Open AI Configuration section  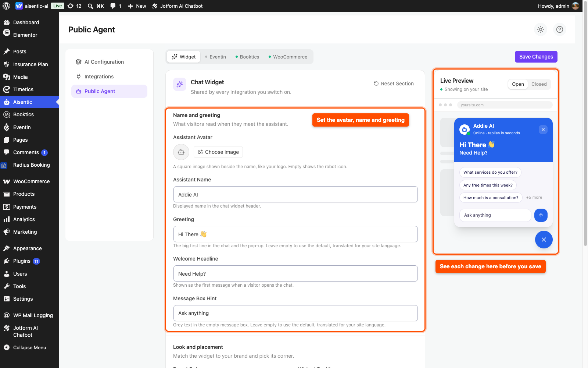click(109, 62)
